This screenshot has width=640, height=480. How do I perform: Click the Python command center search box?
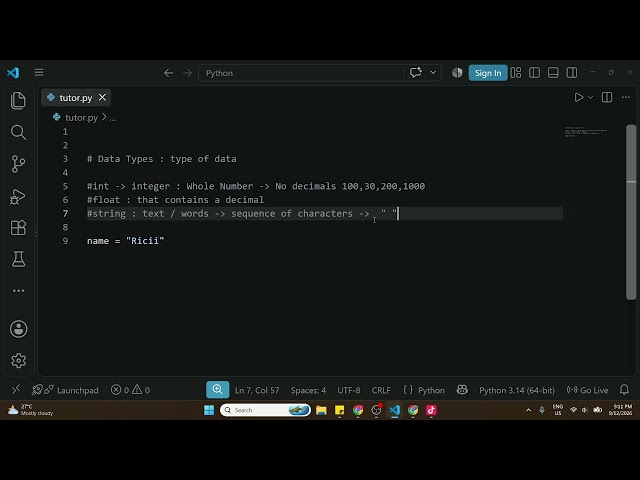(301, 73)
